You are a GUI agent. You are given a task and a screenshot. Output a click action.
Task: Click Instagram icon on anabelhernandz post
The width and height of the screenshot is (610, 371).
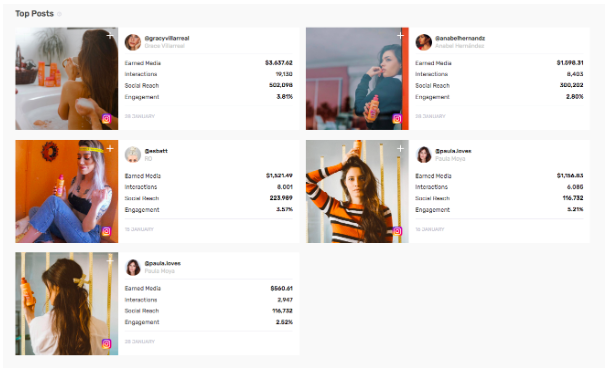pos(397,119)
